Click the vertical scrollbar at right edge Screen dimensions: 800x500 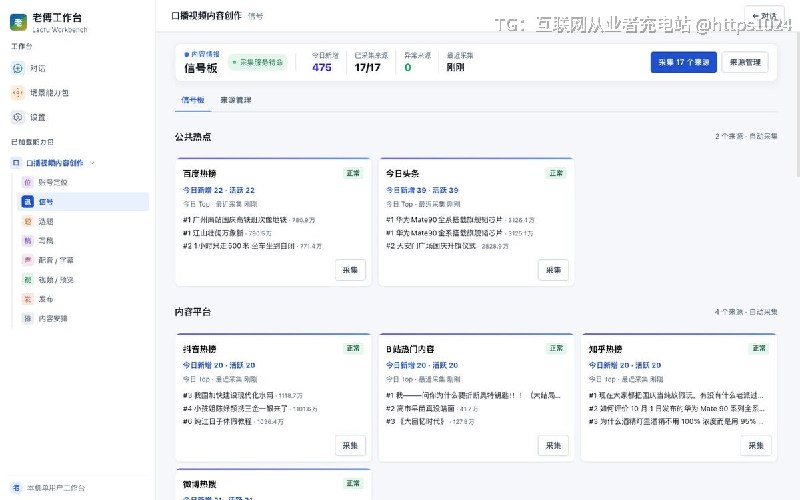(797, 105)
